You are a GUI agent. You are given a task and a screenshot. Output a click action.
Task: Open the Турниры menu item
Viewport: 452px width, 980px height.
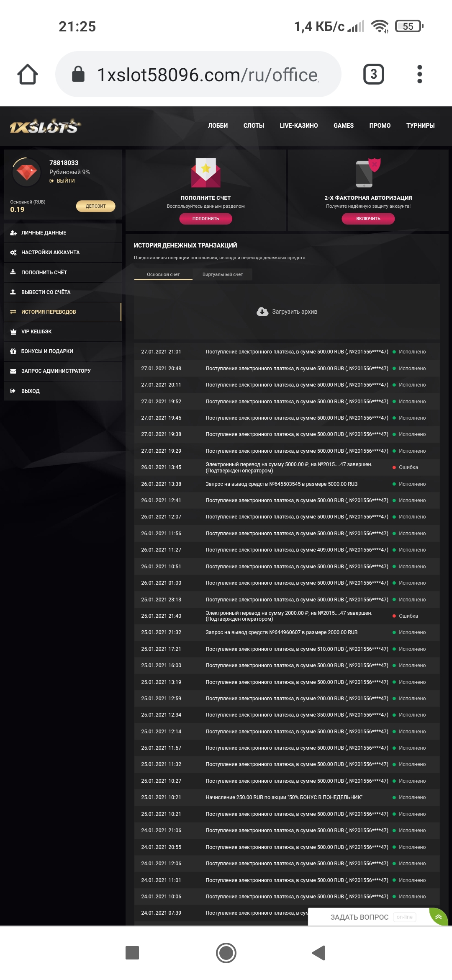coord(421,125)
